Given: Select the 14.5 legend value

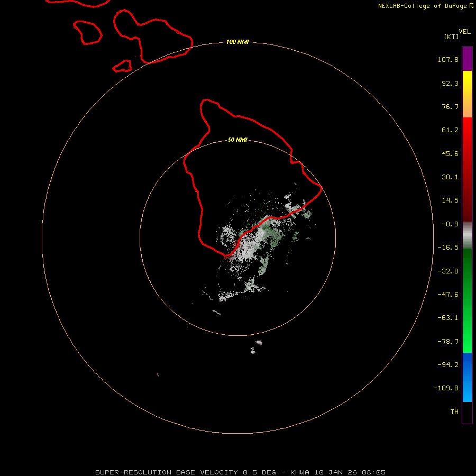Looking at the screenshot, I should coord(450,200).
